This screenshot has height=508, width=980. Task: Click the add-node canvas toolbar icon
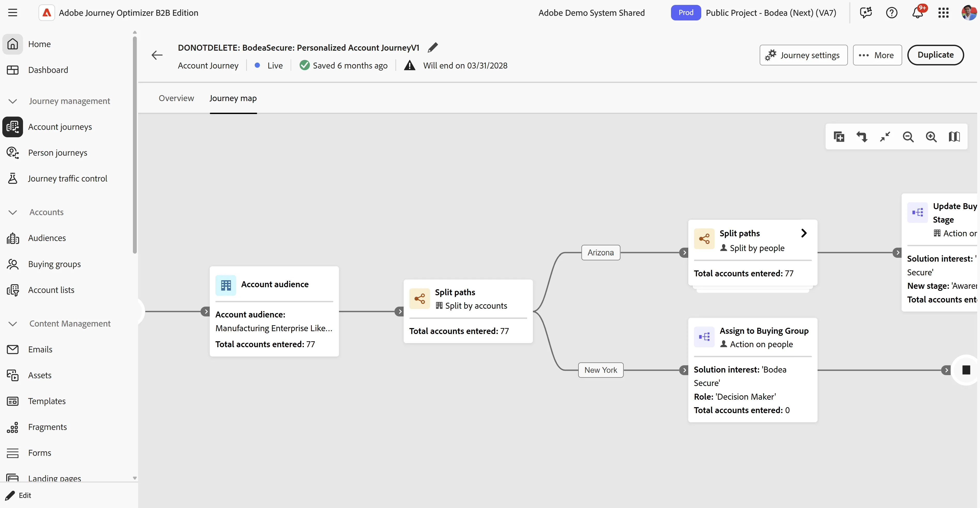click(x=839, y=137)
